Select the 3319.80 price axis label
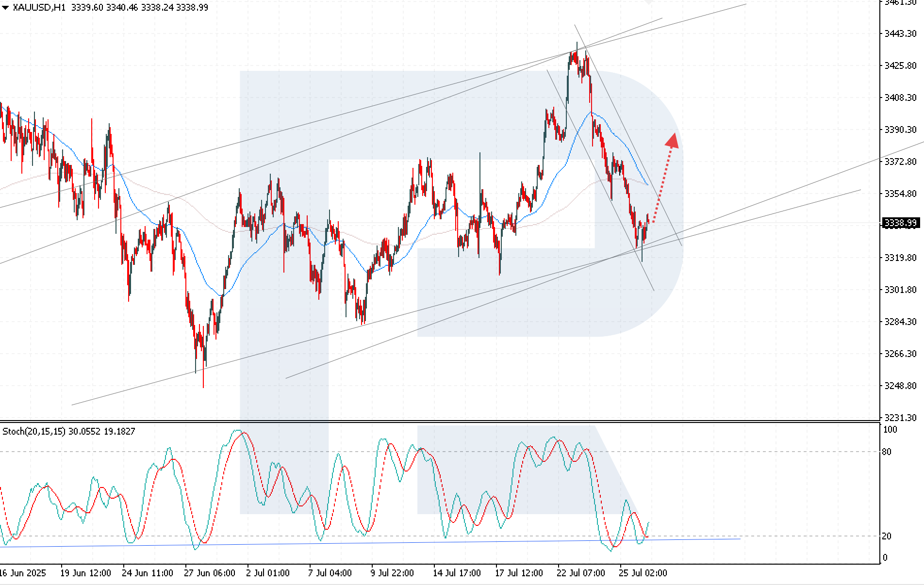Image resolution: width=924 pixels, height=585 pixels. click(x=900, y=258)
